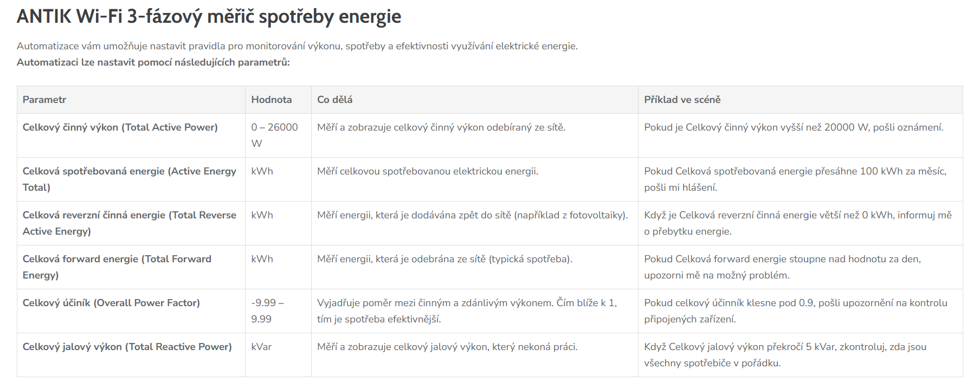Select the 'Celkový činný výkon (Total Active Power)' cell
Viewport: 980px width, 388px height.
click(120, 127)
